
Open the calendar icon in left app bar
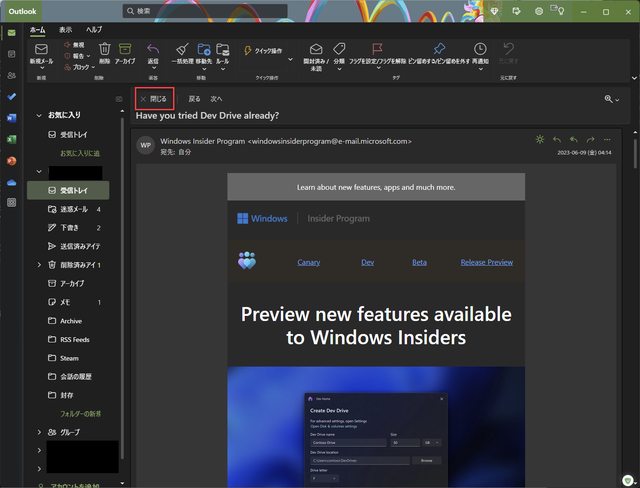tap(11, 54)
